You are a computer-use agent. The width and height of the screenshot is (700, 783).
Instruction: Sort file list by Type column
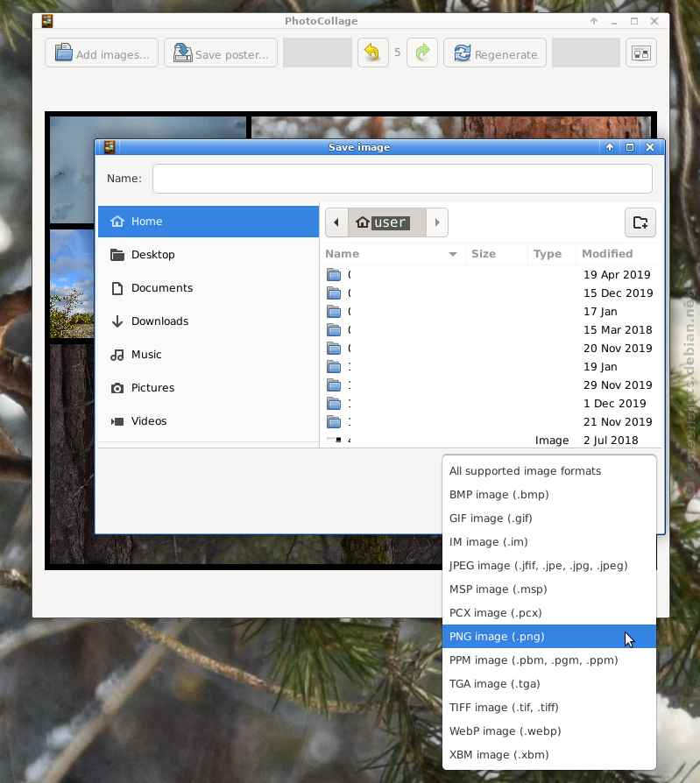click(x=552, y=254)
